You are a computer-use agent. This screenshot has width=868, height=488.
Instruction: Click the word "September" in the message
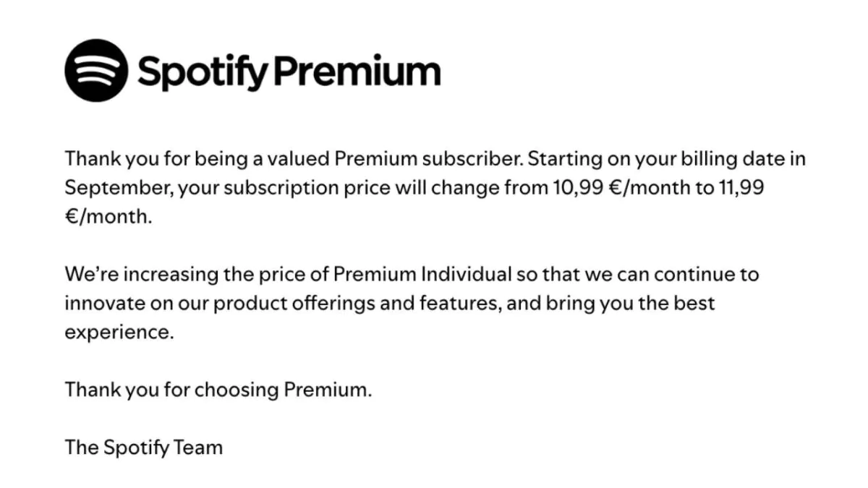[x=117, y=188]
